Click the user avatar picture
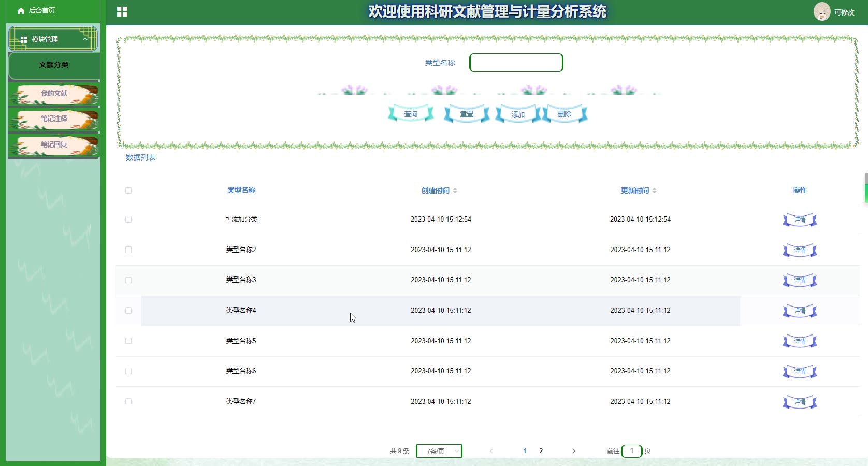 [x=822, y=11]
